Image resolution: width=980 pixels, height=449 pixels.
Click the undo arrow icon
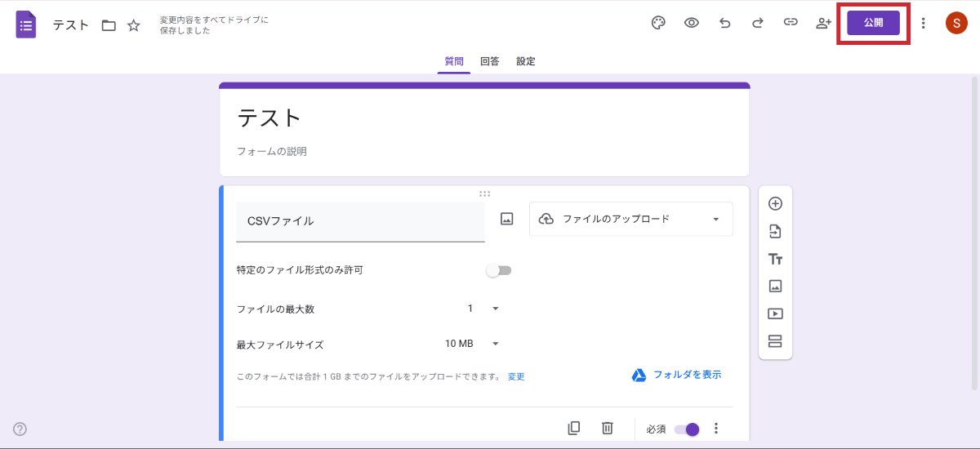coord(724,23)
